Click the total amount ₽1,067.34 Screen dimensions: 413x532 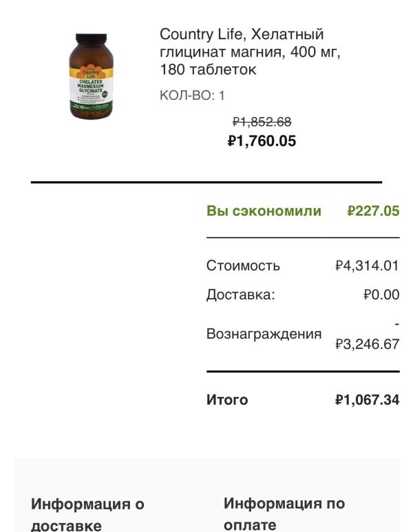click(x=367, y=400)
